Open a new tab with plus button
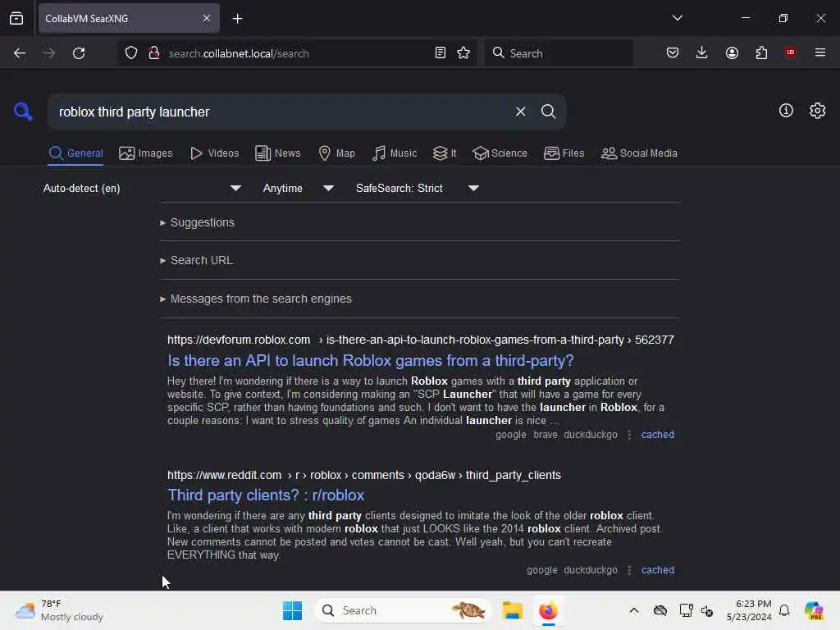 point(237,19)
